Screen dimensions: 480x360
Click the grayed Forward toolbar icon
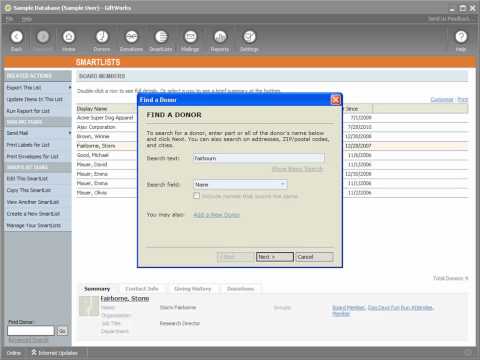pos(43,37)
